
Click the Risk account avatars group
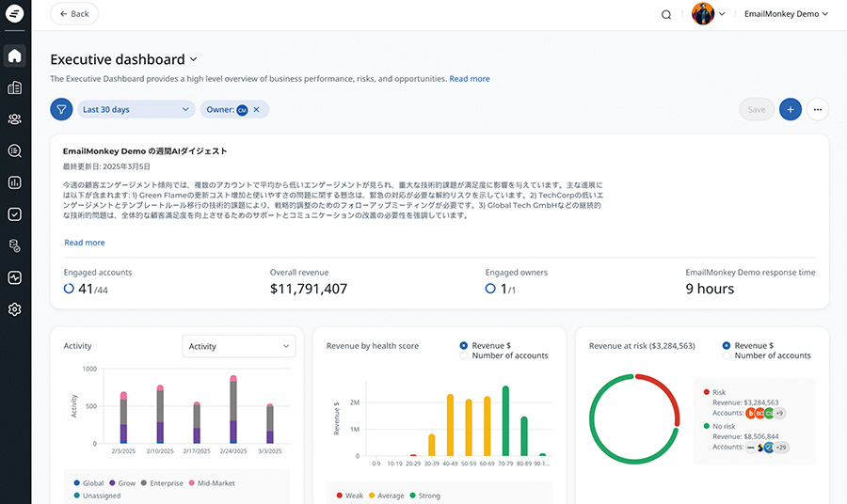(765, 414)
